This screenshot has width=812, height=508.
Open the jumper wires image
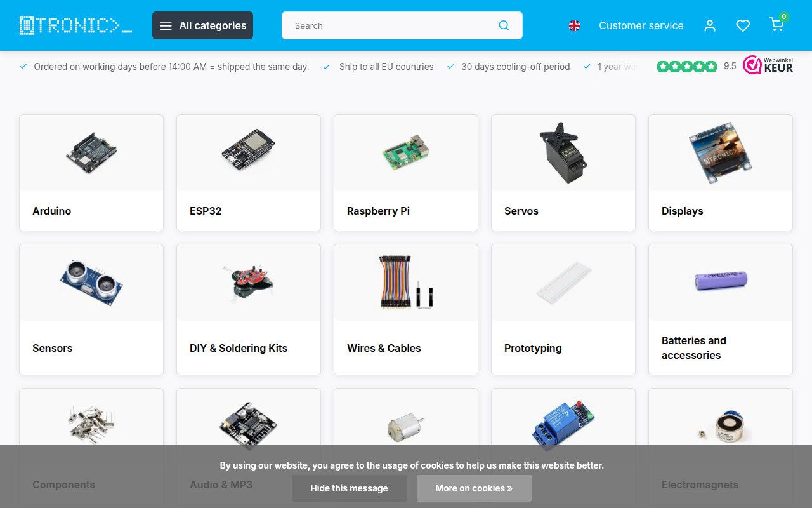click(x=406, y=283)
